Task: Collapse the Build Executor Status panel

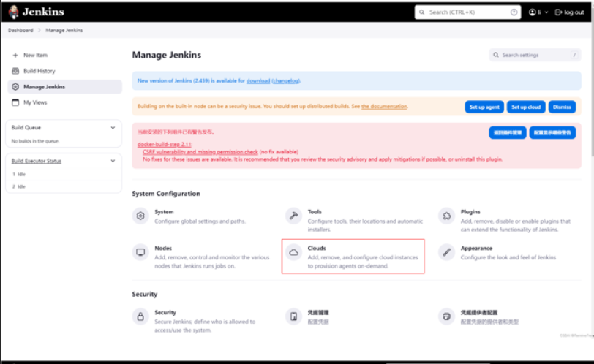Action: 113,161
